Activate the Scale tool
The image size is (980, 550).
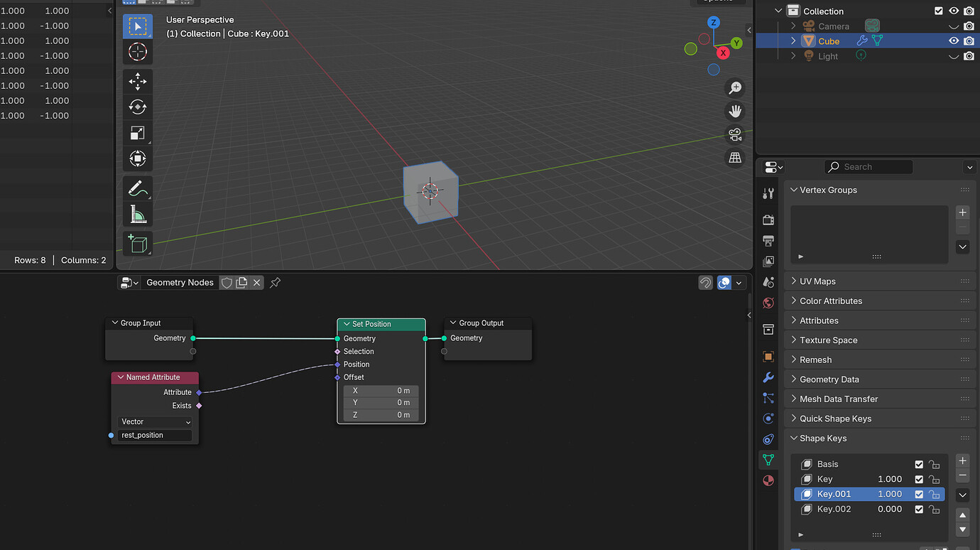[x=138, y=132]
